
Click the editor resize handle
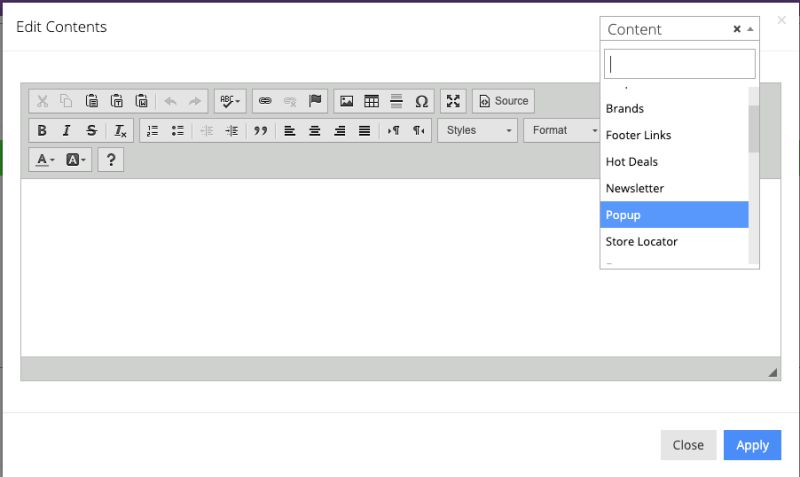[x=772, y=372]
